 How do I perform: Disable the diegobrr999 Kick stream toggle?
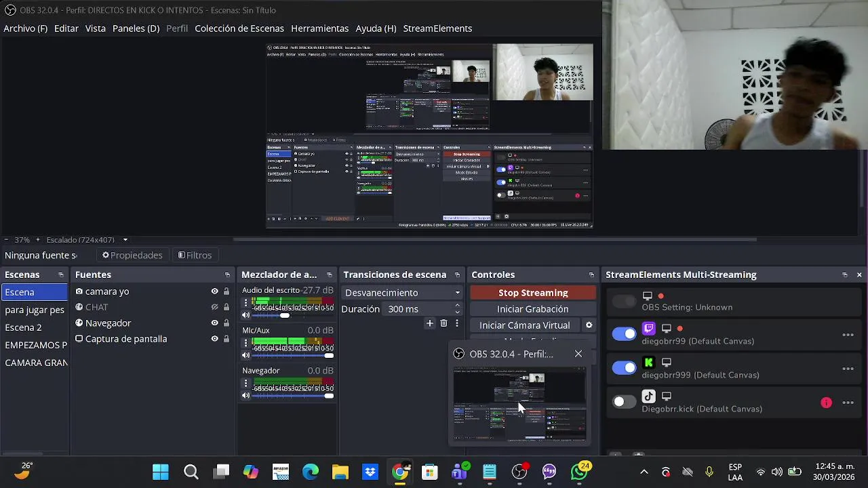click(624, 368)
